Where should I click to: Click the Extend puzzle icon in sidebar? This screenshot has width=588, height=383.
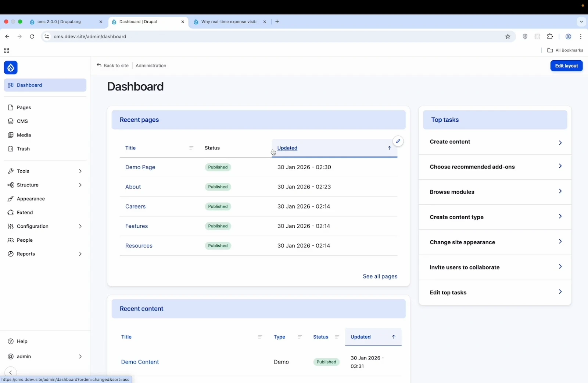tap(11, 213)
